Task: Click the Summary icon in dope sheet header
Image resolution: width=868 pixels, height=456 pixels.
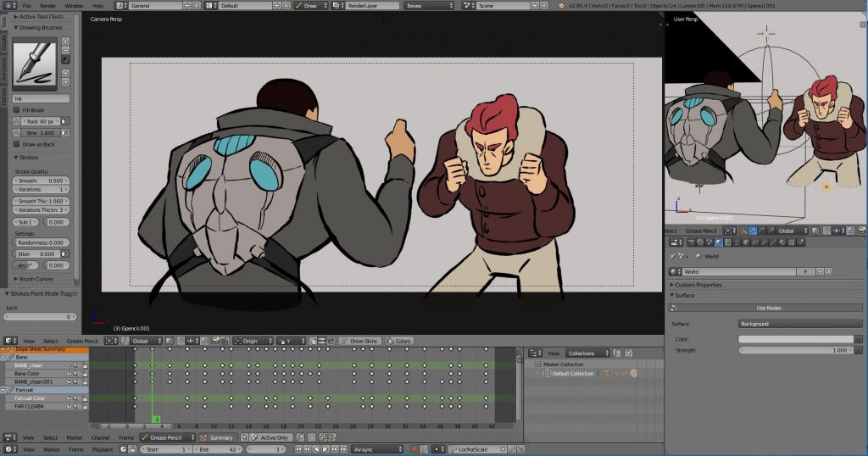Action: click(x=204, y=437)
